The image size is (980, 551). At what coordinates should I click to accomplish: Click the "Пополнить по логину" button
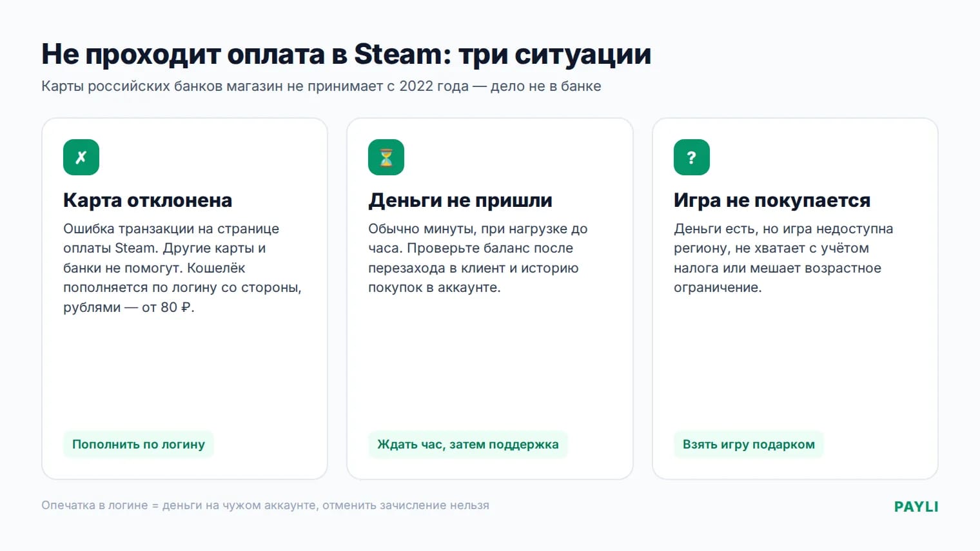[x=139, y=444]
